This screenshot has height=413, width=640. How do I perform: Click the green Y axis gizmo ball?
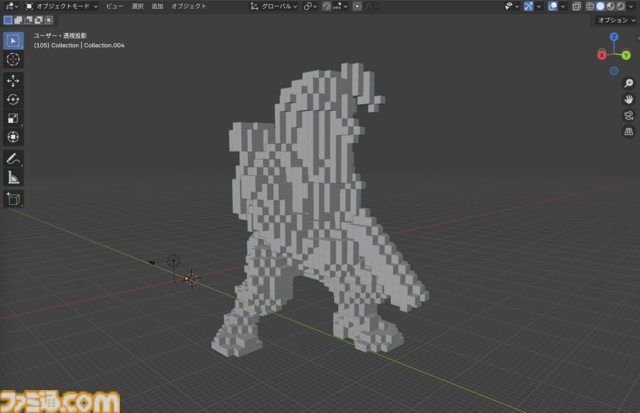(626, 55)
